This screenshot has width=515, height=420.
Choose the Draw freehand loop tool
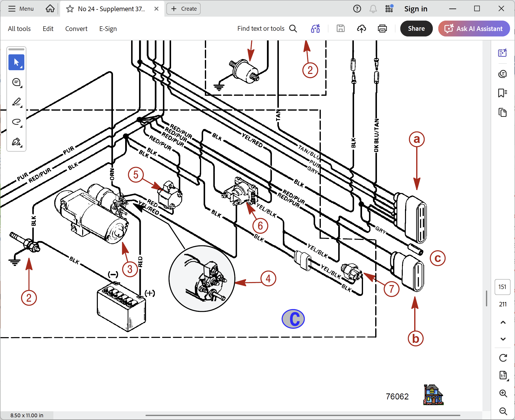(x=16, y=122)
